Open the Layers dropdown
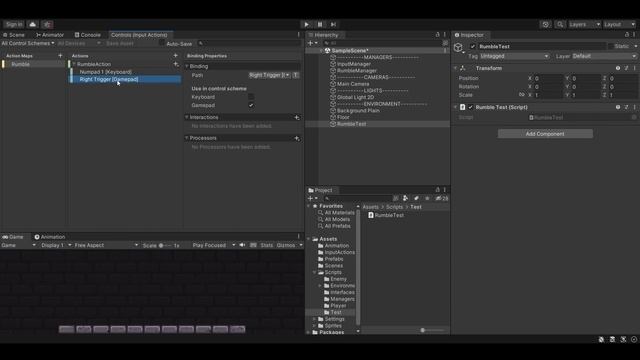The image size is (640, 360). 584,24
